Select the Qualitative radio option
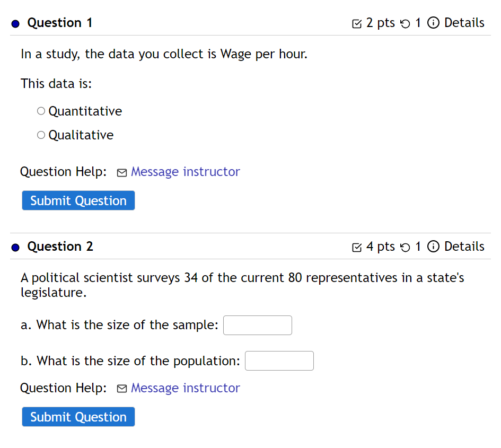Image resolution: width=501 pixels, height=448 pixels. pyautogui.click(x=41, y=135)
